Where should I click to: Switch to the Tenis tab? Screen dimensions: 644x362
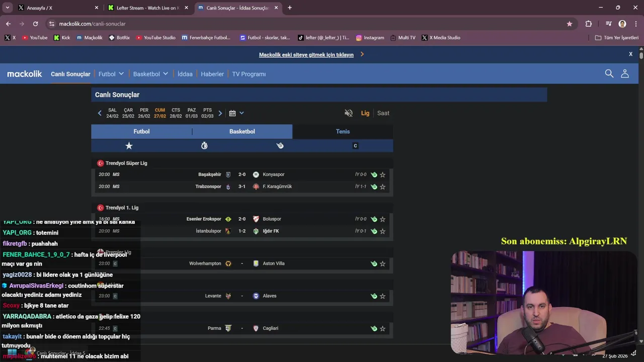[343, 131]
